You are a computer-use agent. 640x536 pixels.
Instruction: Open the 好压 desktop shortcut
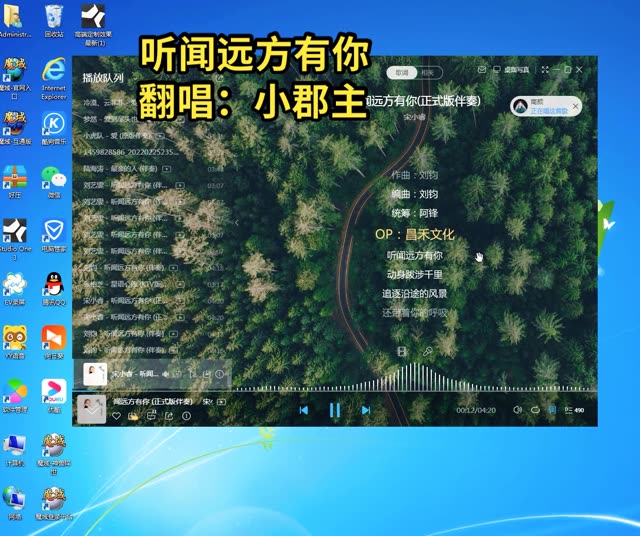click(15, 182)
